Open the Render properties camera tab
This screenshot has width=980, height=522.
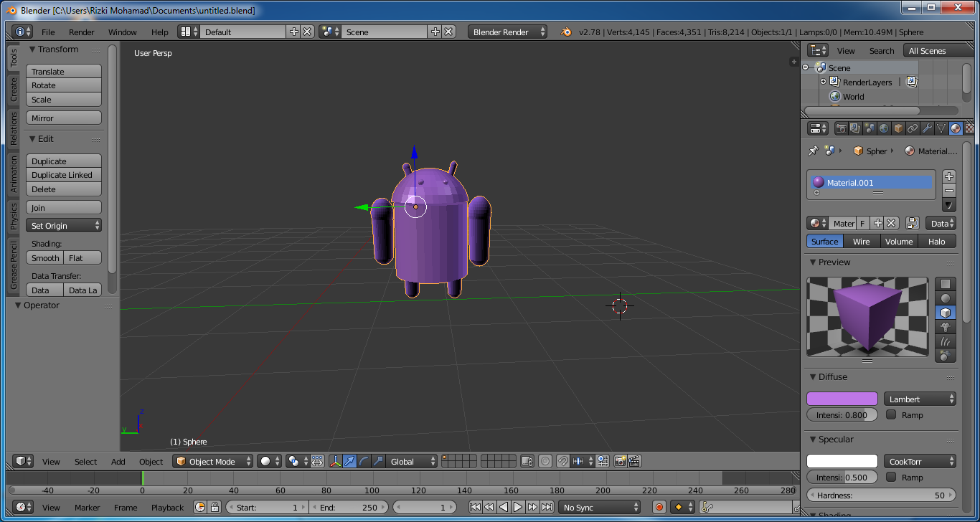tap(841, 128)
